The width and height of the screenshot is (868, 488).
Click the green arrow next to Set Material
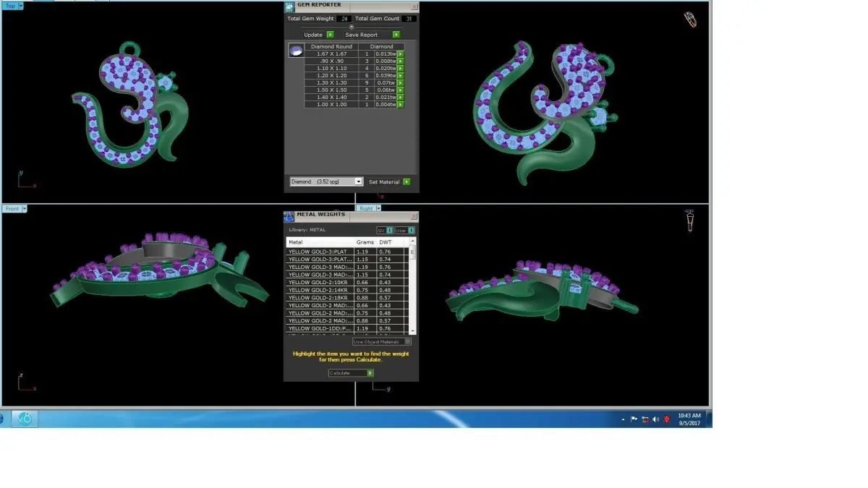pyautogui.click(x=407, y=182)
